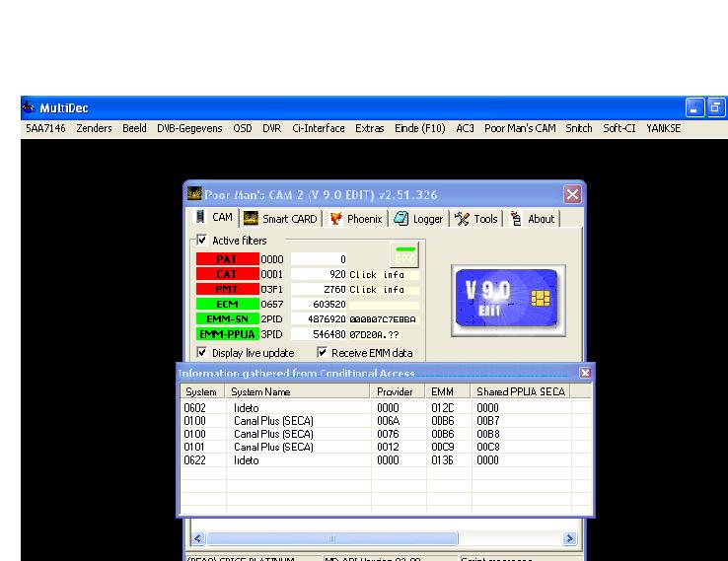Toggle Display live update checkbox
The width and height of the screenshot is (728, 561).
(x=202, y=353)
